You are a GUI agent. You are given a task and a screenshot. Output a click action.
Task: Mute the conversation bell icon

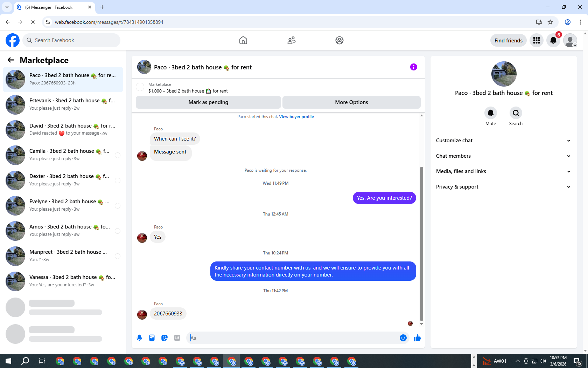(491, 113)
